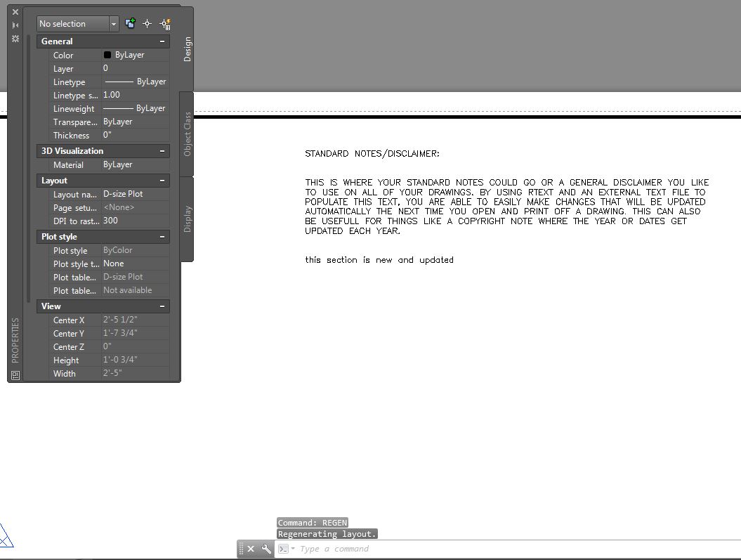The height and width of the screenshot is (560, 741).
Task: Collapse the Layout section
Action: click(x=162, y=181)
